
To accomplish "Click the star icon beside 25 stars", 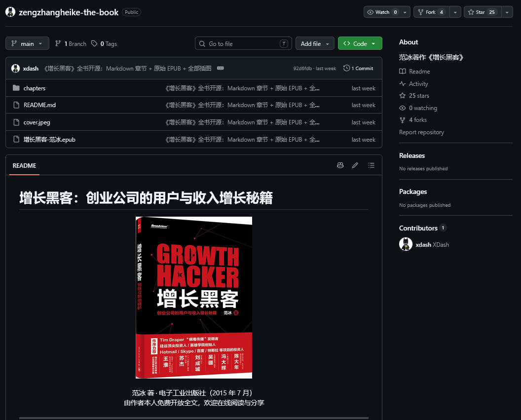I will pos(403,96).
